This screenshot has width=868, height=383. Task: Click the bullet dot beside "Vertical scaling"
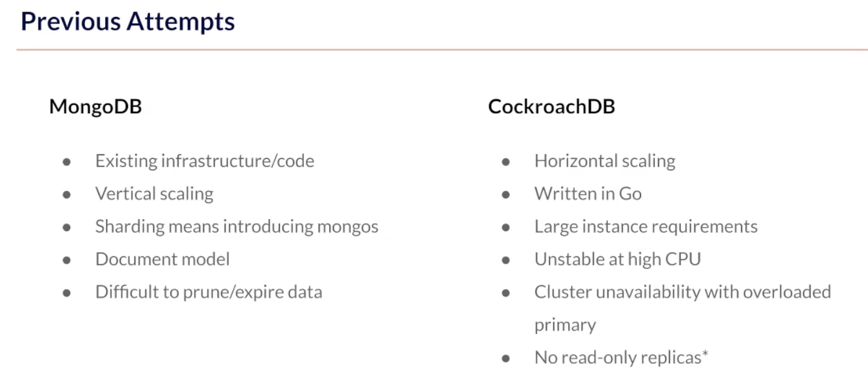point(67,195)
